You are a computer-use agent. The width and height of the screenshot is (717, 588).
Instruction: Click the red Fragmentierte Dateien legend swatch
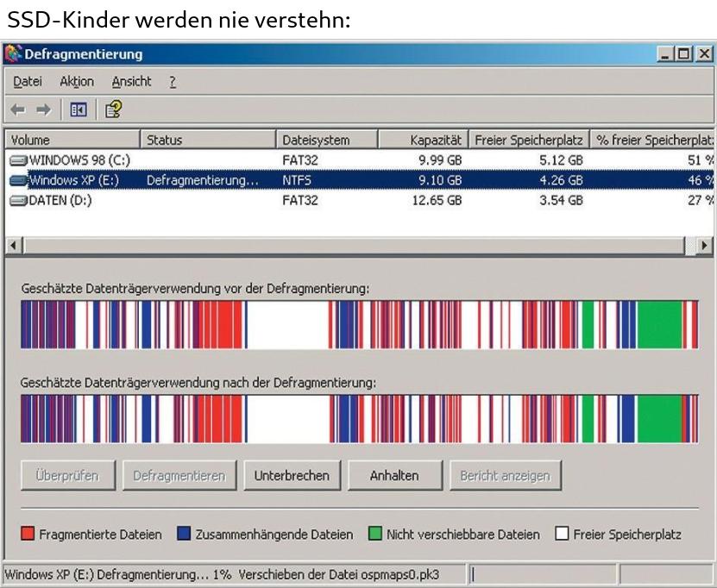(x=28, y=535)
